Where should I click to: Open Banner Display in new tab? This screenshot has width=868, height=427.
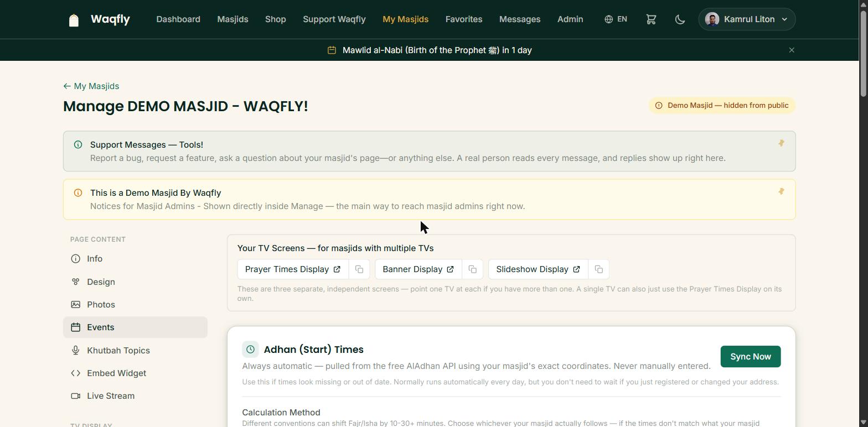point(418,269)
